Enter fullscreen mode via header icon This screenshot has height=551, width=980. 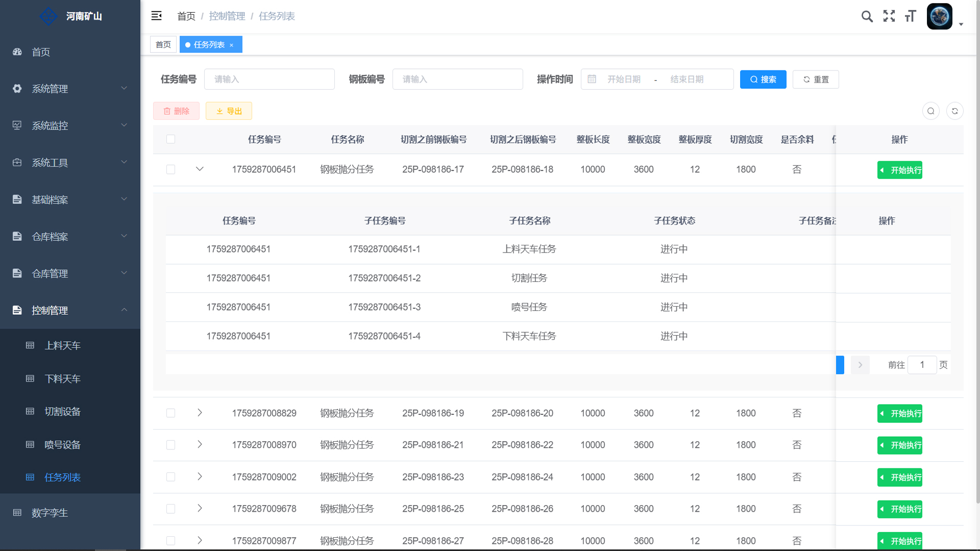pos(889,16)
